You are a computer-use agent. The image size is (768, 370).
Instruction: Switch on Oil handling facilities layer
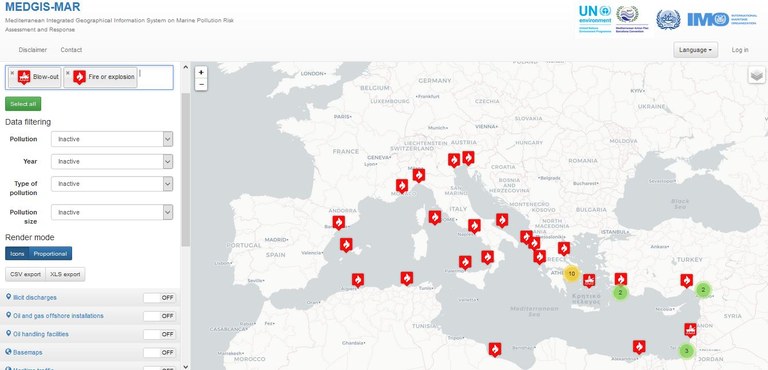tap(160, 334)
